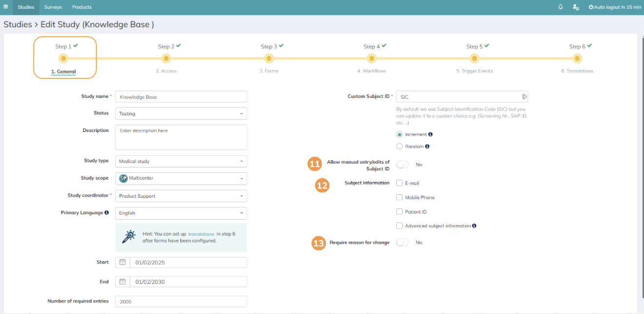Click into the Study name field
Image resolution: width=644 pixels, height=314 pixels.
pyautogui.click(x=181, y=97)
